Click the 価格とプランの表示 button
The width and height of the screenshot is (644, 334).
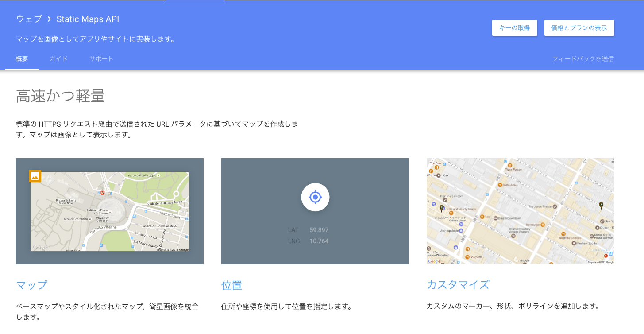(579, 27)
